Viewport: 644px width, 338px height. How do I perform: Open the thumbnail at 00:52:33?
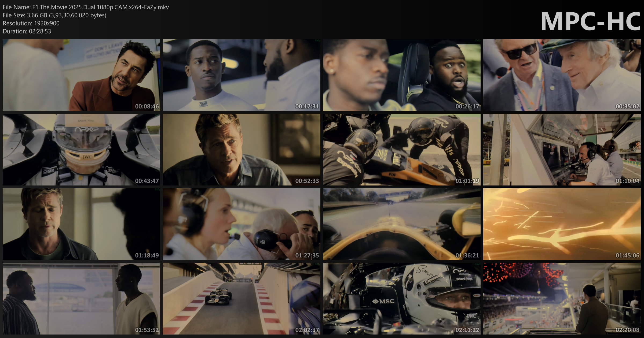pos(241,150)
